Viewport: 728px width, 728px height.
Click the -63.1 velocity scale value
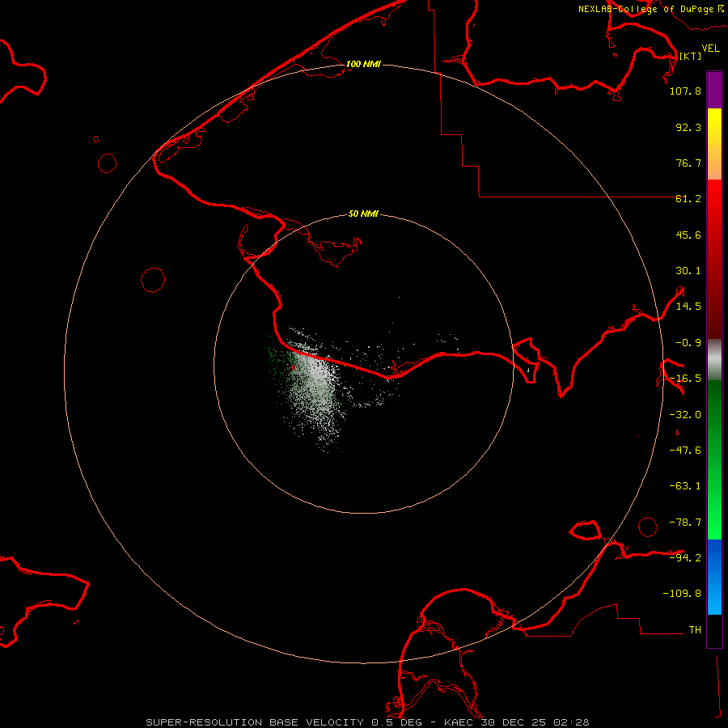pos(685,486)
